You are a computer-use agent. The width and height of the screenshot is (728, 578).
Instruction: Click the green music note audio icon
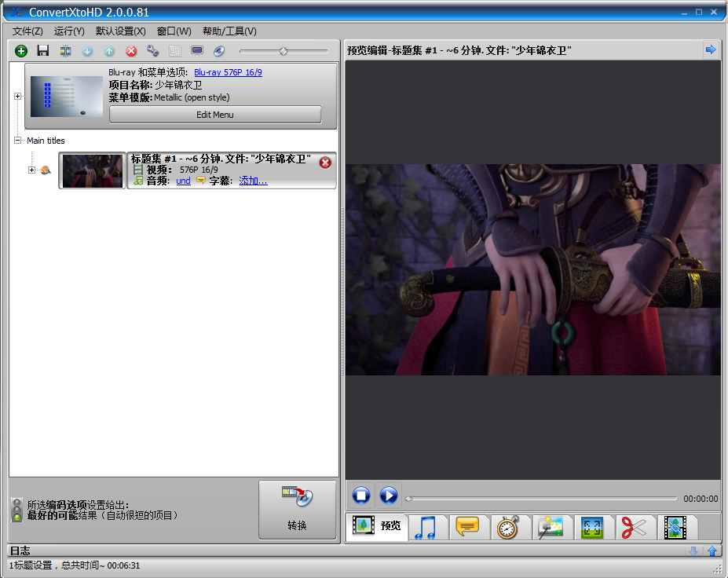[x=138, y=181]
